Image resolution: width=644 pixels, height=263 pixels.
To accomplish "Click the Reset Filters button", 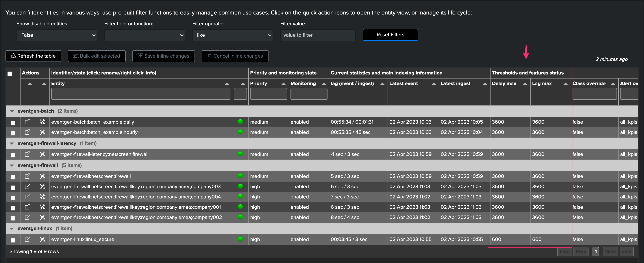I will coord(390,35).
